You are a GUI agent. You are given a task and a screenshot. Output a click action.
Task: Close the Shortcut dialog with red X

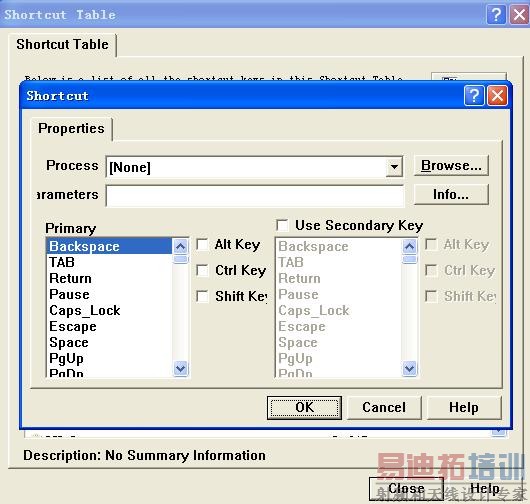click(497, 96)
